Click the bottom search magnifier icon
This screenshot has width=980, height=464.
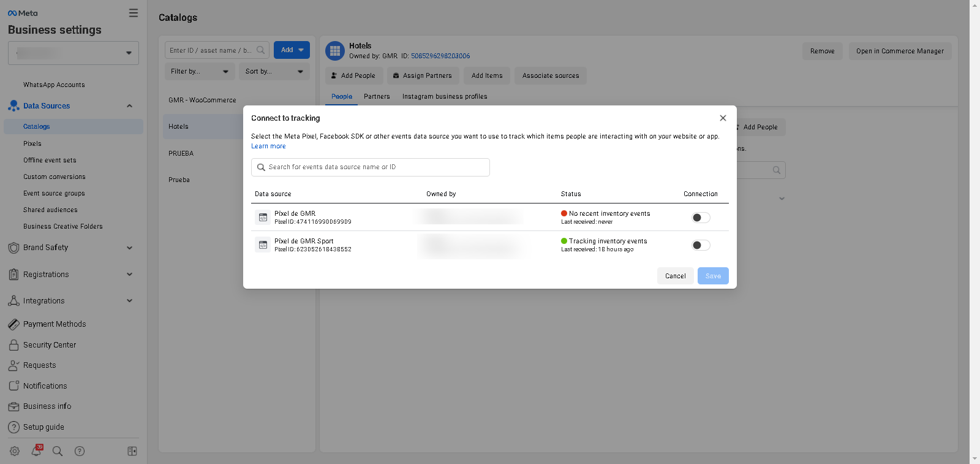(58, 451)
